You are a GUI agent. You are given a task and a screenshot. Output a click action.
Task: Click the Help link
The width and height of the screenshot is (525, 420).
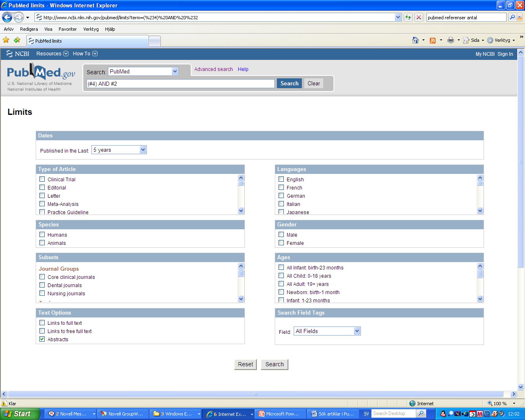pyautogui.click(x=243, y=69)
